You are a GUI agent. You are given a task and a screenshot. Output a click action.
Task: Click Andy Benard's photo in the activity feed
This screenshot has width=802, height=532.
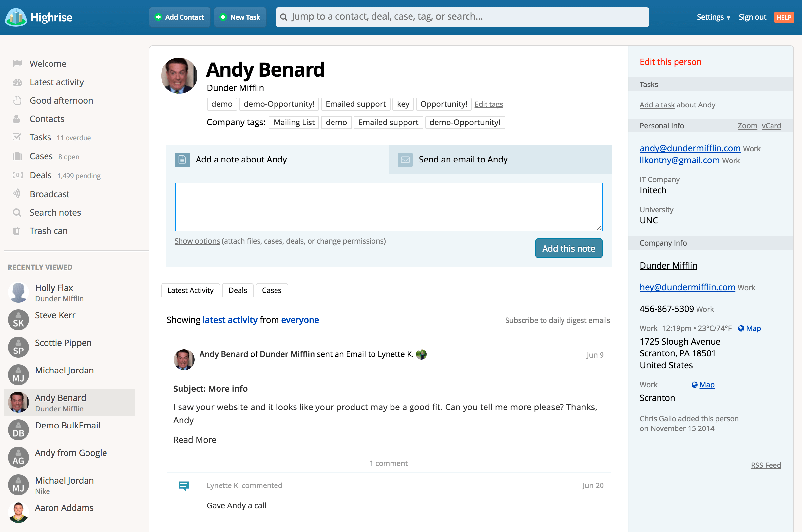click(184, 359)
